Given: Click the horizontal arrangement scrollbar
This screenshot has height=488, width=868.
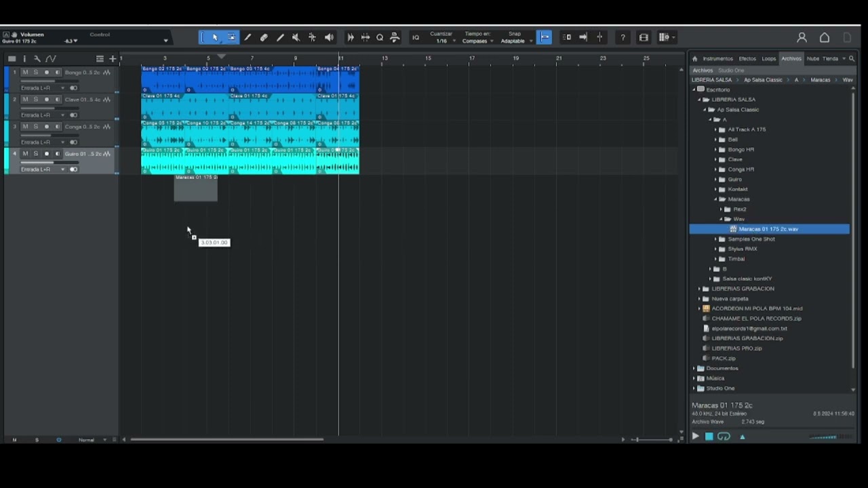Looking at the screenshot, I should pyautogui.click(x=226, y=440).
